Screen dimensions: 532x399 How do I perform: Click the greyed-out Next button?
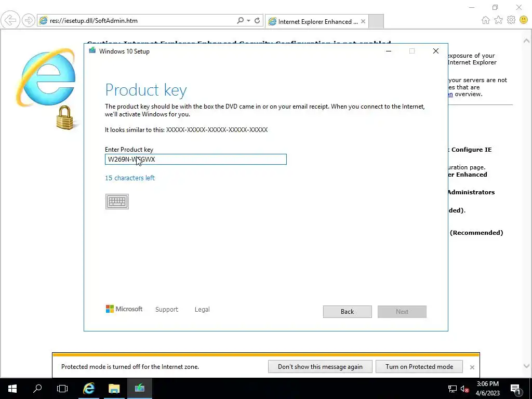pyautogui.click(x=402, y=312)
